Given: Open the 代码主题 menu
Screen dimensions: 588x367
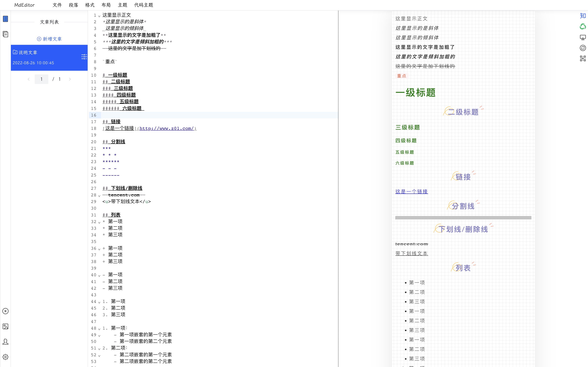Looking at the screenshot, I should (x=144, y=5).
